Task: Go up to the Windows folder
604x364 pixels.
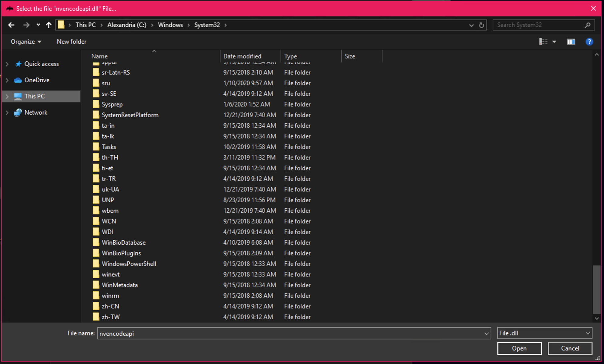Action: pyautogui.click(x=49, y=25)
